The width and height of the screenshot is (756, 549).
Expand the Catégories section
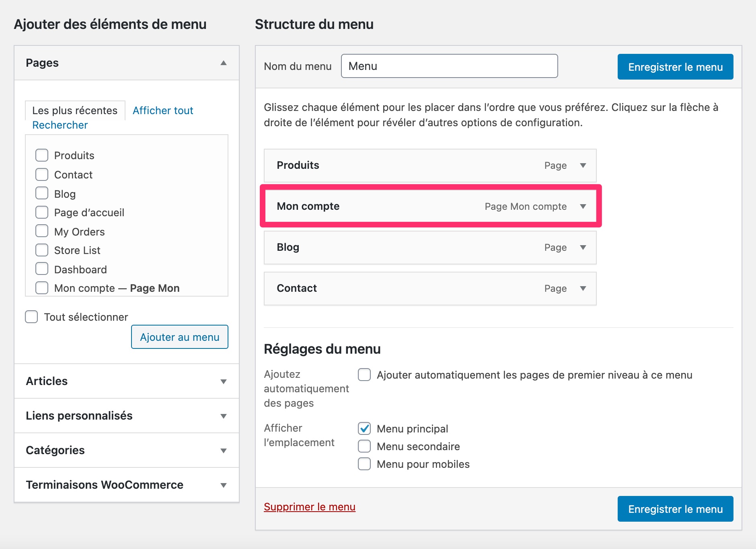pyautogui.click(x=224, y=451)
